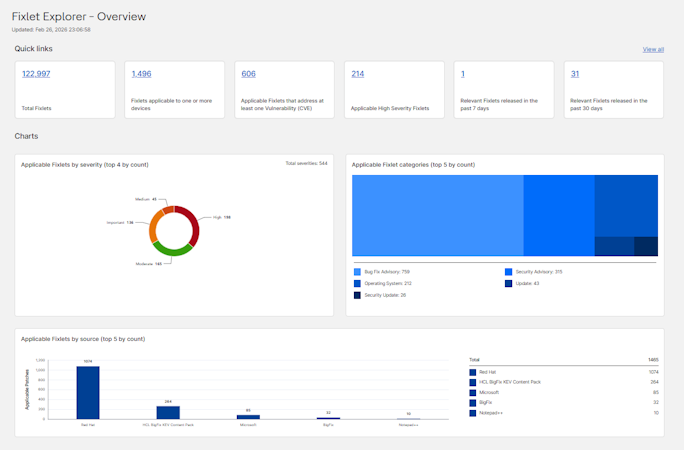Click BigFix legend swatch in totals
The height and width of the screenshot is (450, 684).
pyautogui.click(x=472, y=403)
